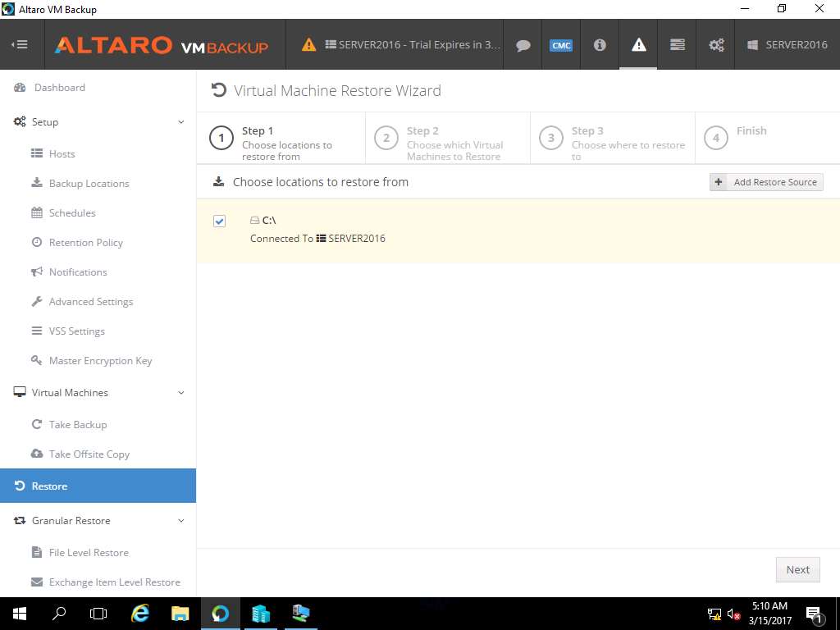The width and height of the screenshot is (840, 630).
Task: Click the Take Offsite Copy cloud icon
Action: tap(36, 454)
